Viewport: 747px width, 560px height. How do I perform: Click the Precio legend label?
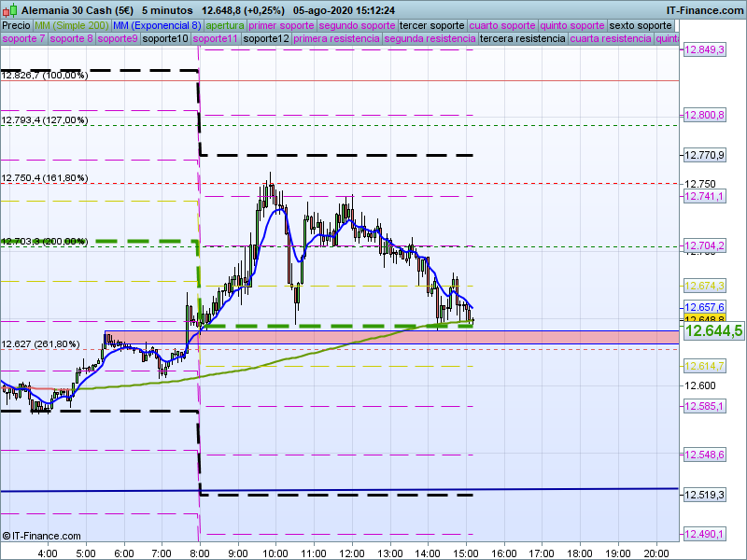pos(16,25)
